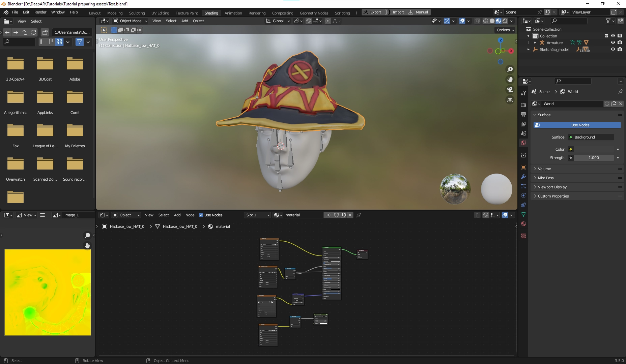This screenshot has width=626, height=364.
Task: Expand Sketchfab_model in the outliner
Action: coord(529,50)
